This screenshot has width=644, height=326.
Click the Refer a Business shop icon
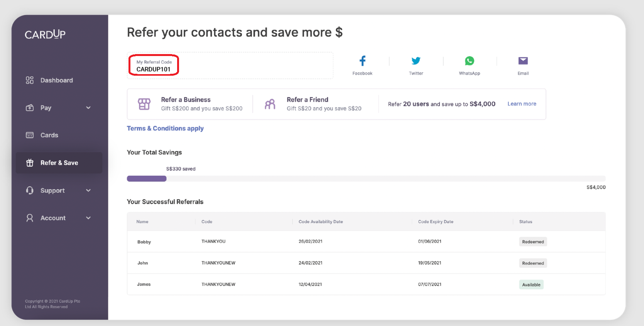tap(144, 104)
